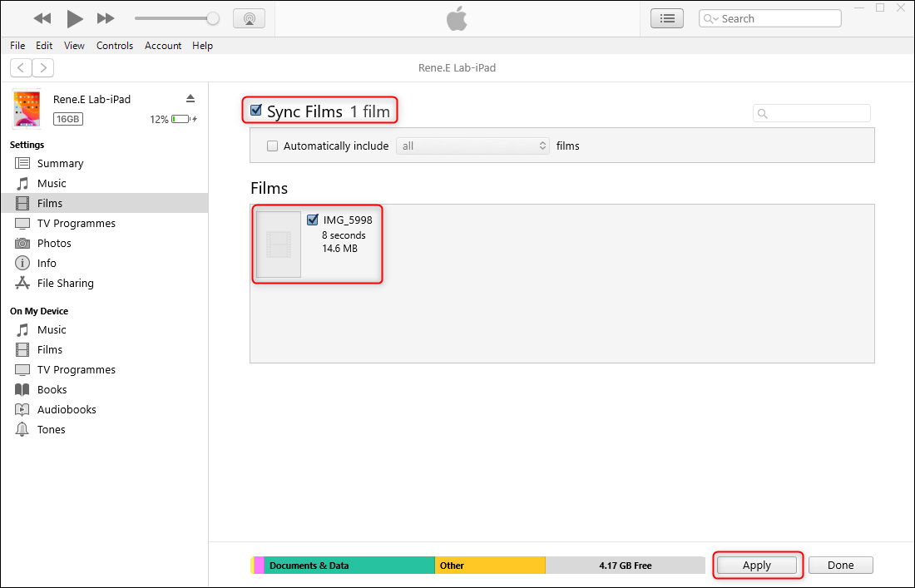Open the Up Next list button
The height and width of the screenshot is (588, 915).
tap(667, 18)
